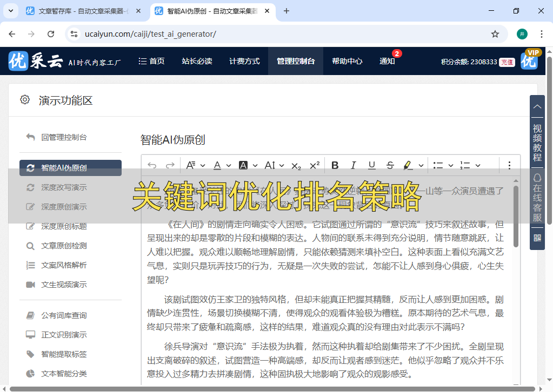Open 帮助中心 in top navigation
553x392 pixels.
(347, 61)
